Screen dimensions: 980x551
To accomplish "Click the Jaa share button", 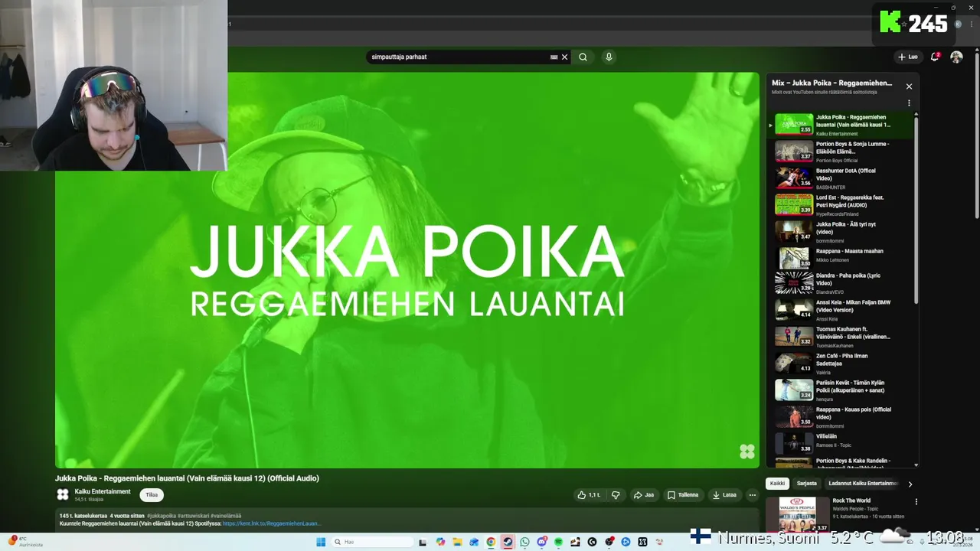I will pos(643,495).
